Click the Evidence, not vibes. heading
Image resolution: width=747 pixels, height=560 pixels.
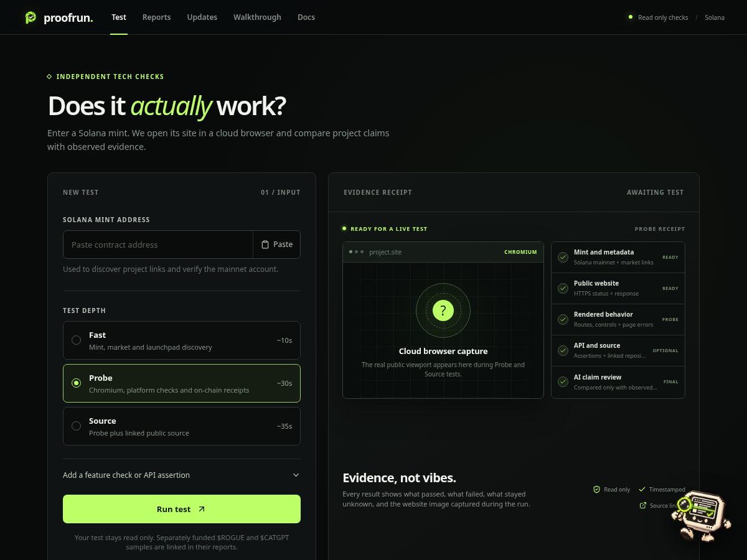pos(399,478)
